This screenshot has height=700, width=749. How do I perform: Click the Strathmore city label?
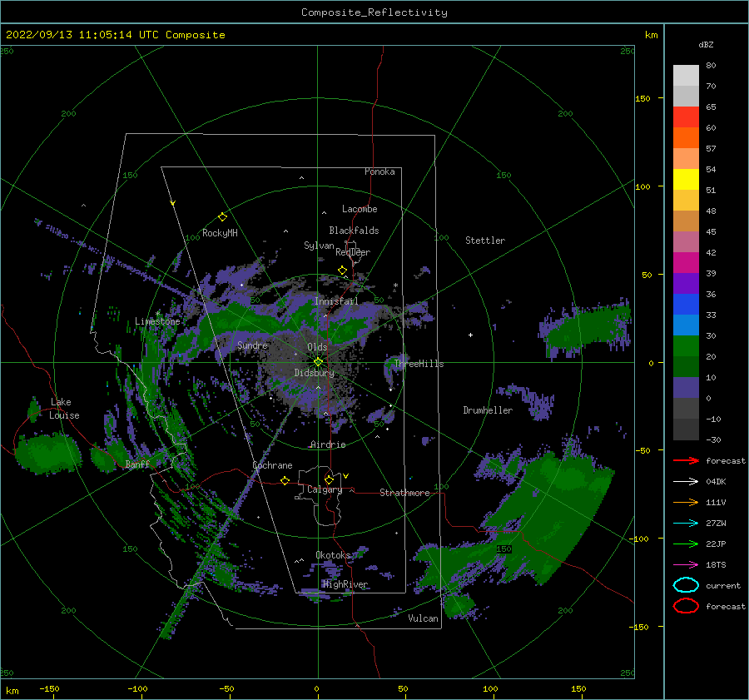pos(404,493)
